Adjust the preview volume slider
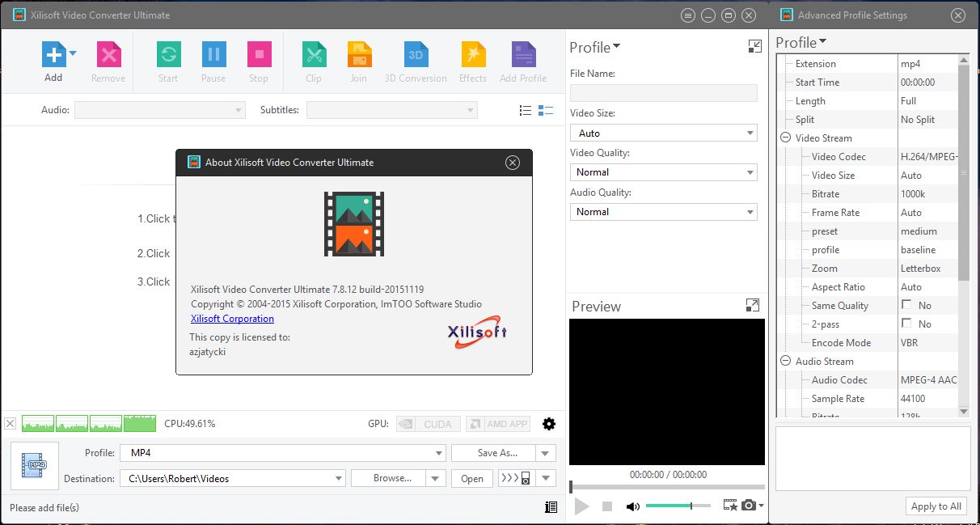This screenshot has width=980, height=525. (678, 506)
